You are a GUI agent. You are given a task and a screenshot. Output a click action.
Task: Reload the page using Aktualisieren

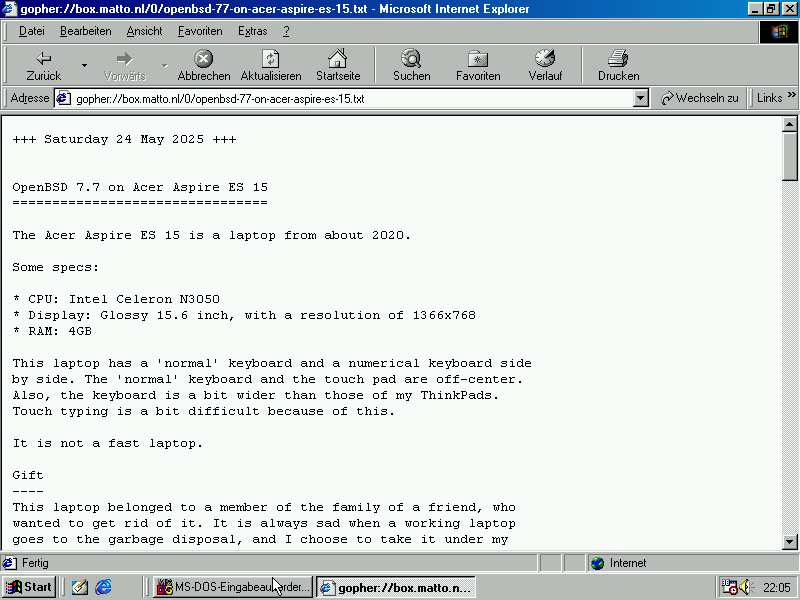tap(270, 65)
